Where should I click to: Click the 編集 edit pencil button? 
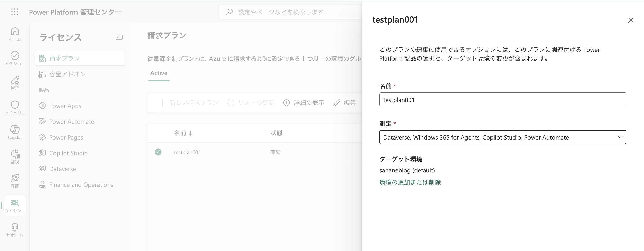pyautogui.click(x=345, y=103)
